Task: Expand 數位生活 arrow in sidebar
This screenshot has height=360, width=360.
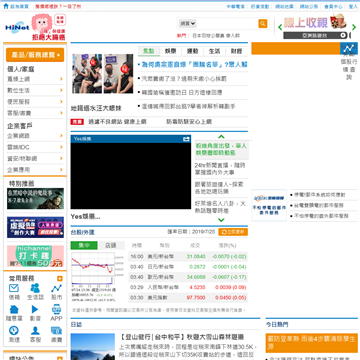Action: (61, 90)
